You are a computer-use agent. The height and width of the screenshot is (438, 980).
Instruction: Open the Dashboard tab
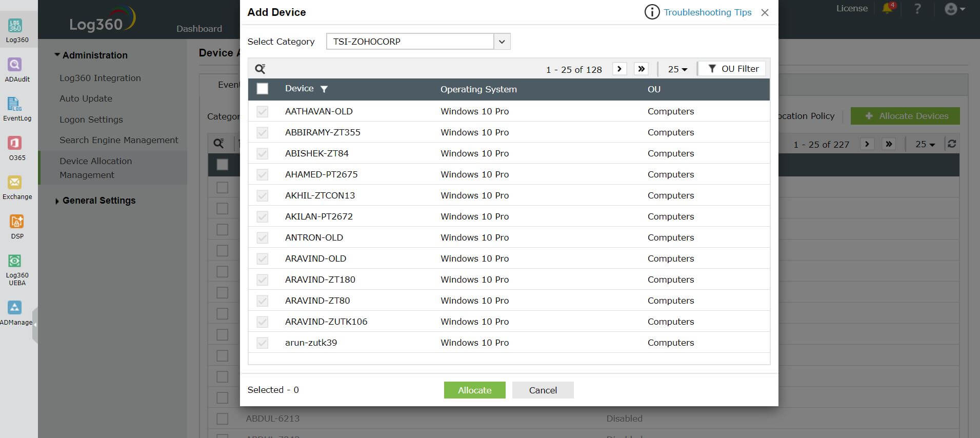point(199,29)
